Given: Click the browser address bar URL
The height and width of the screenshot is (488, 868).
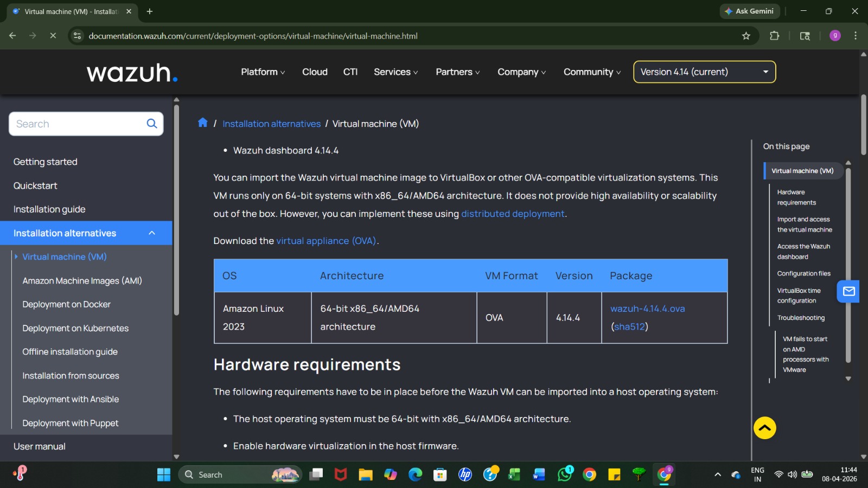Looking at the screenshot, I should click(x=253, y=36).
